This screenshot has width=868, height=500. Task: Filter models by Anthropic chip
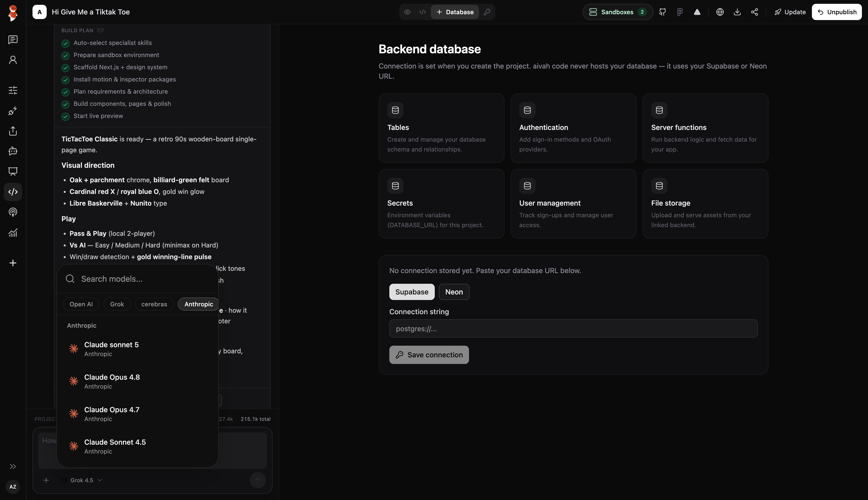[199, 304]
